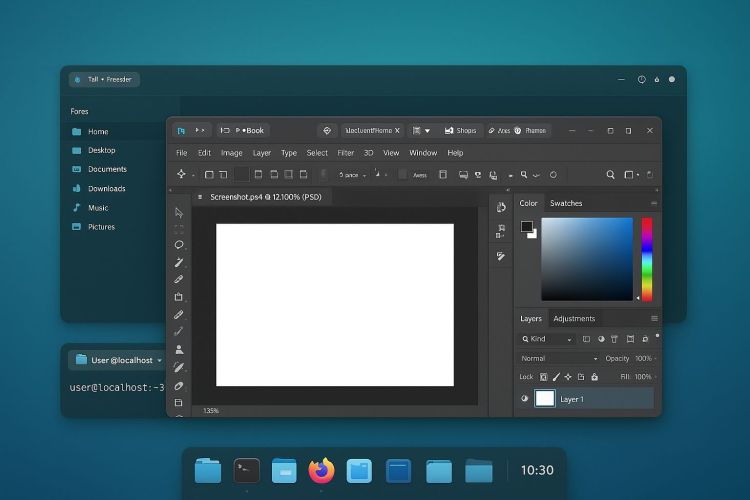Click the lock image pixels brush icon
The width and height of the screenshot is (750, 500).
pos(556,377)
